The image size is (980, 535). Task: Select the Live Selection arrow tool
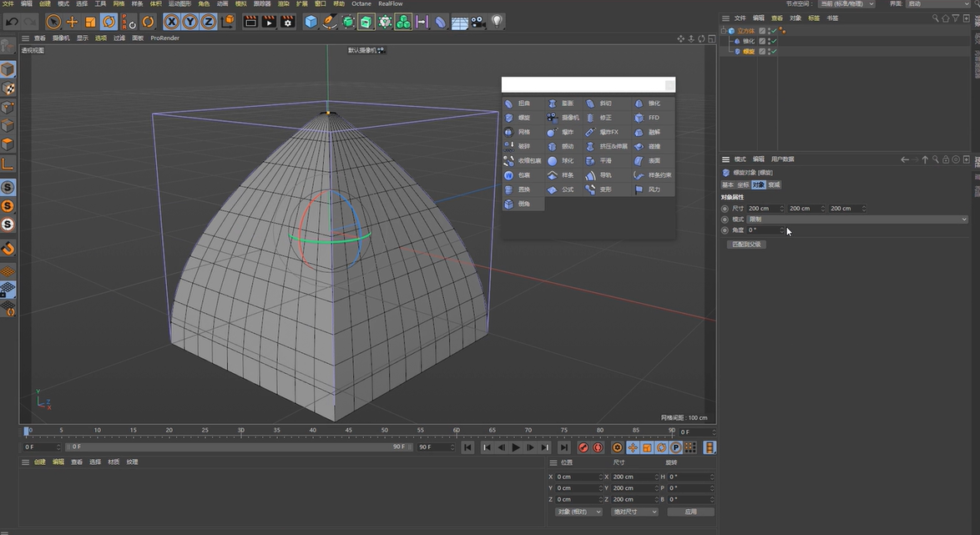[53, 22]
